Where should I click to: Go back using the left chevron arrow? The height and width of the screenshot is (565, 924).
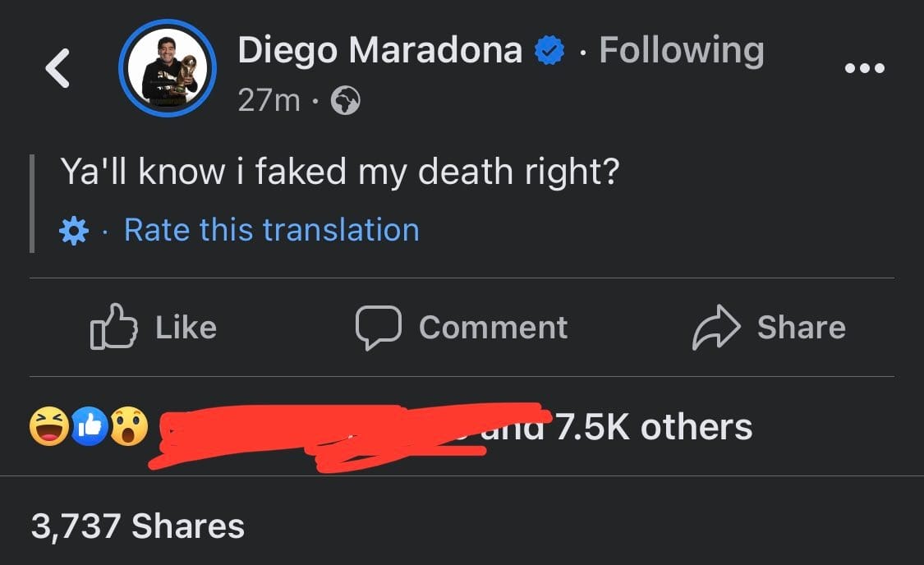click(x=57, y=68)
